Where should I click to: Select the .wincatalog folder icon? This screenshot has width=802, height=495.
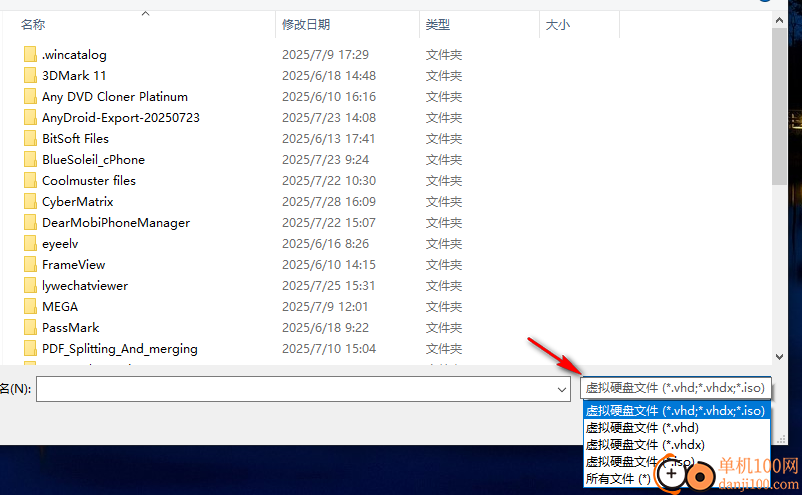(30, 54)
